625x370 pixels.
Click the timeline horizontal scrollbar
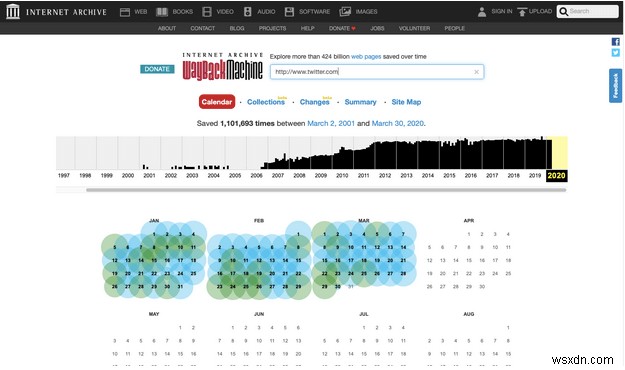(x=326, y=190)
